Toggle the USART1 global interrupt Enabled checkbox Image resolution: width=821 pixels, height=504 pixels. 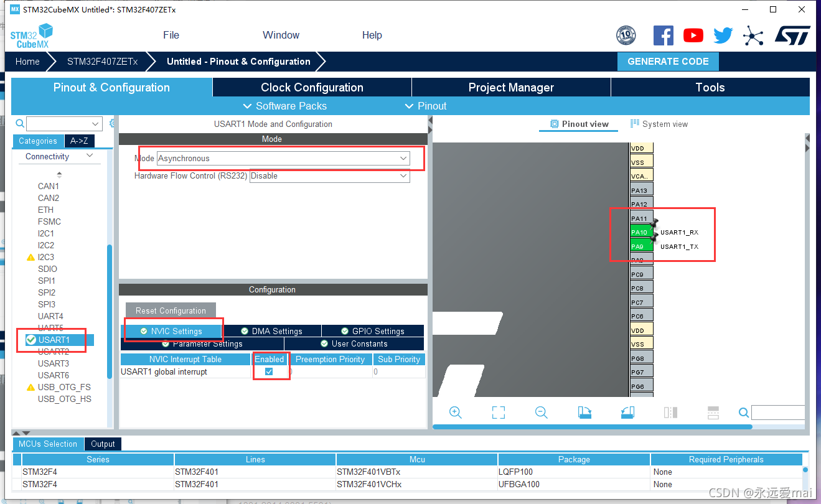pos(269,371)
